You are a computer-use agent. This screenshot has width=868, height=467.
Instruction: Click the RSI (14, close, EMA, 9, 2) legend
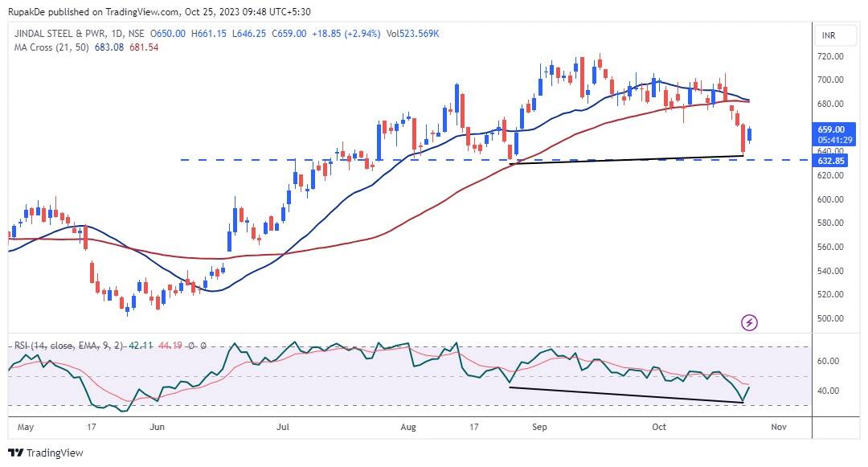click(x=68, y=346)
